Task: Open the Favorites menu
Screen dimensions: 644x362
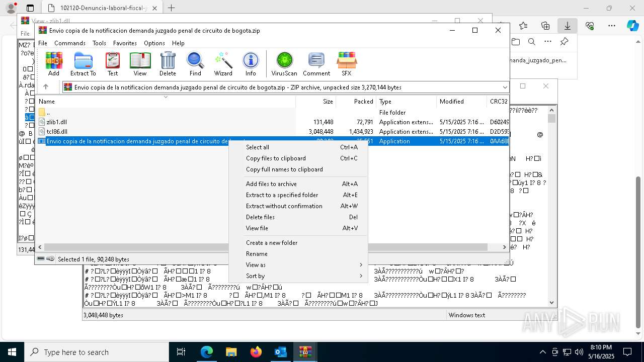Action: pyautogui.click(x=125, y=43)
